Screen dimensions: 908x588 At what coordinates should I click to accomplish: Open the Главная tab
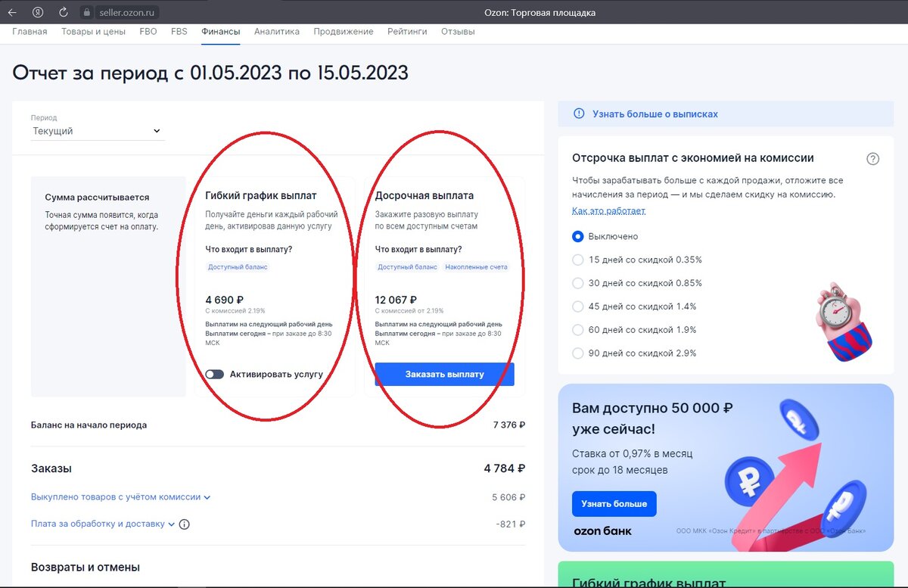click(x=30, y=32)
